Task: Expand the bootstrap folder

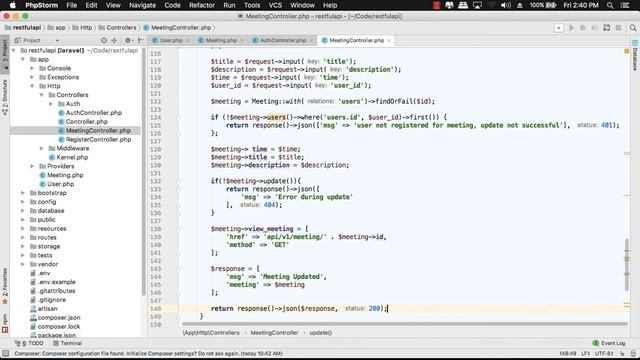Action: coord(23,193)
